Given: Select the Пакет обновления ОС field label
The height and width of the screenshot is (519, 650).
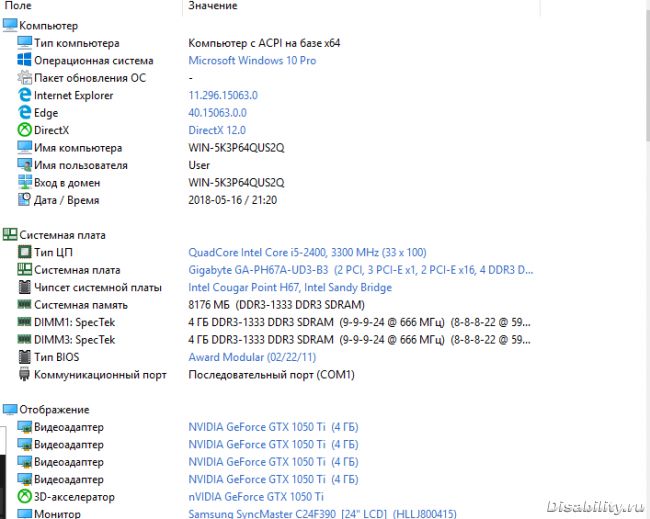Looking at the screenshot, I should point(90,78).
